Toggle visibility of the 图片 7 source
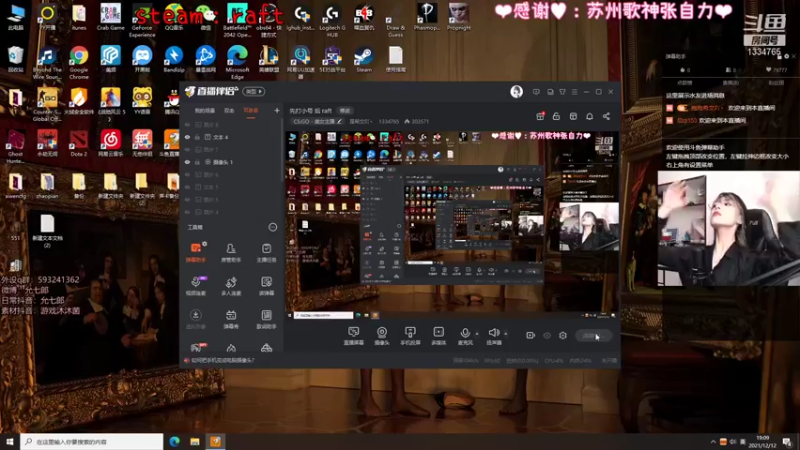This screenshot has height=450, width=800. point(187,149)
